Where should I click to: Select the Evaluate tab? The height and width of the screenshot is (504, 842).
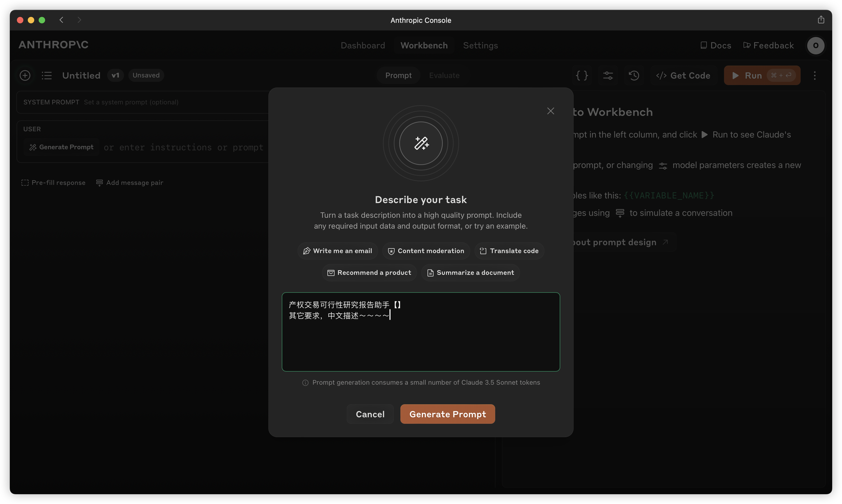coord(444,75)
